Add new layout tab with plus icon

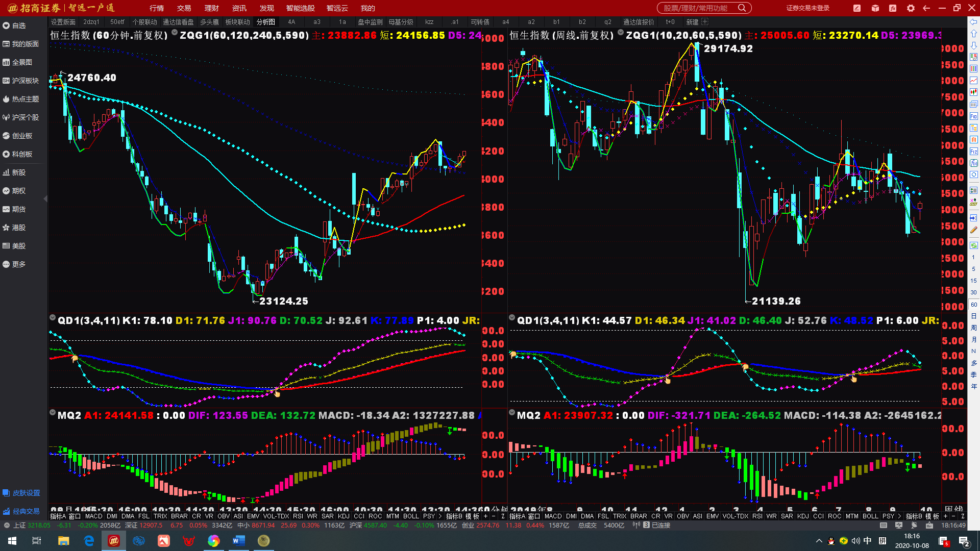705,22
